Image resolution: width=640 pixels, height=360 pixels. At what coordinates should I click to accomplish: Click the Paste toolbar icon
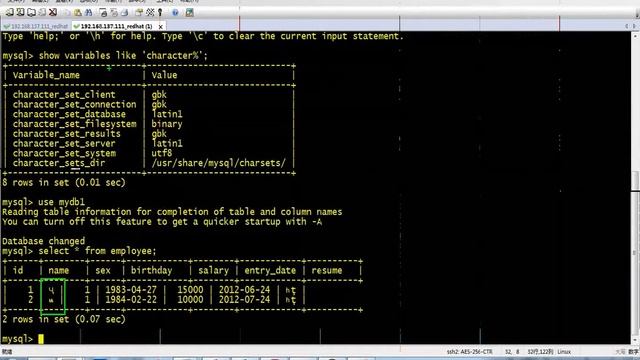pos(78,13)
